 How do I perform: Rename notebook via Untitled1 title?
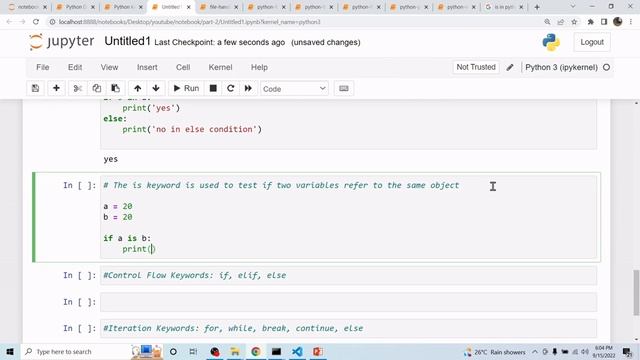[x=127, y=41]
